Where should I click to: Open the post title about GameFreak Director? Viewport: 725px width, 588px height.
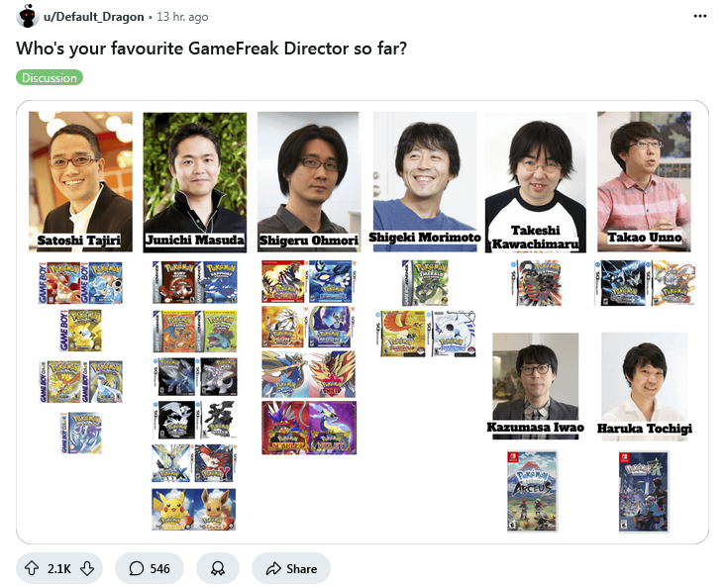click(x=211, y=49)
